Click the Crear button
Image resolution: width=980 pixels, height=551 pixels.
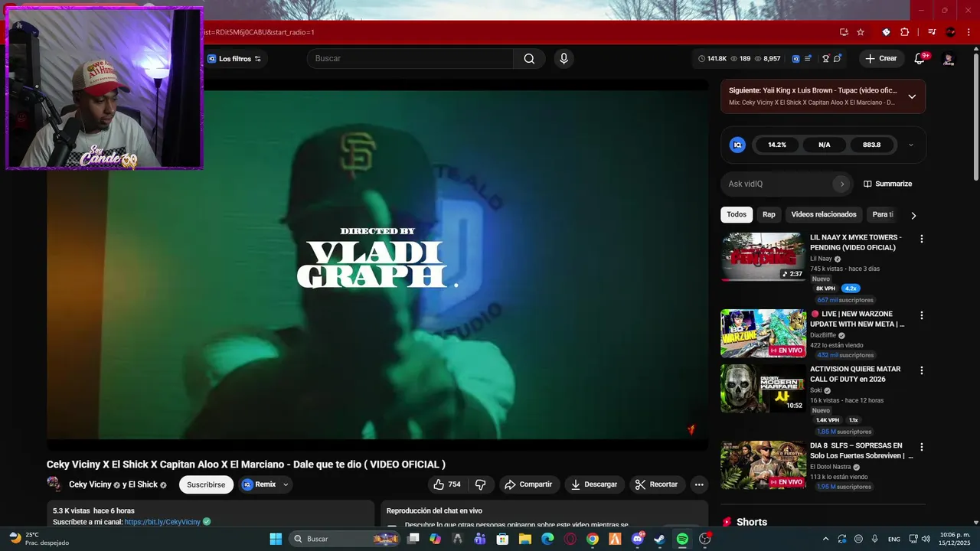click(881, 59)
